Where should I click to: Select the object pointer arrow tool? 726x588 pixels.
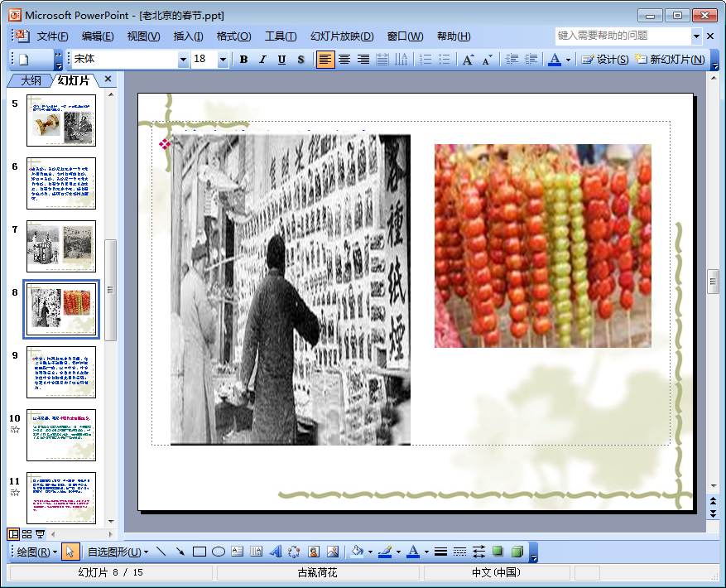pyautogui.click(x=70, y=552)
